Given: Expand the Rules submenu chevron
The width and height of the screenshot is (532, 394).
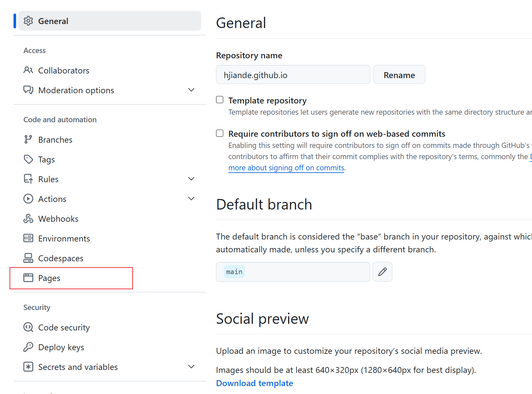Looking at the screenshot, I should click(x=191, y=179).
